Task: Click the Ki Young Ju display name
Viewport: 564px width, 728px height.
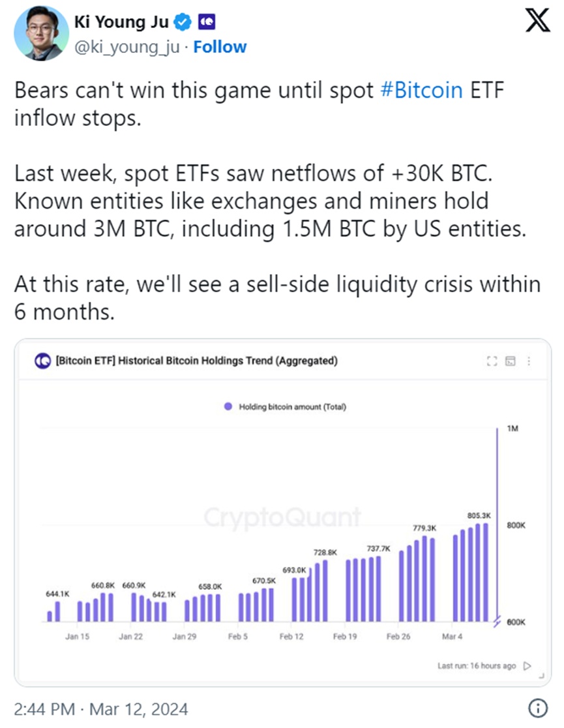Action: 123,23
